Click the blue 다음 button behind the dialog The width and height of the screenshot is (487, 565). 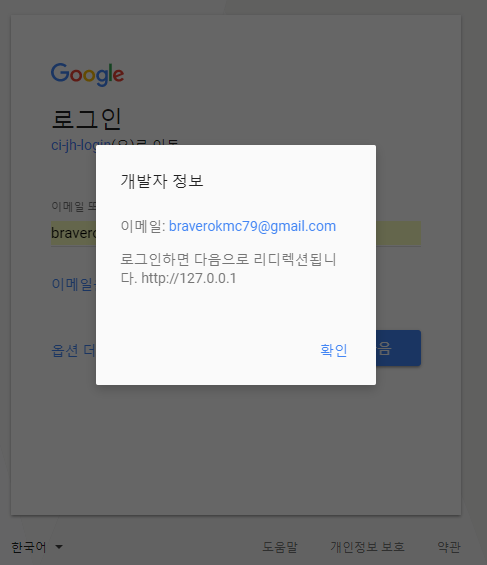click(x=398, y=348)
